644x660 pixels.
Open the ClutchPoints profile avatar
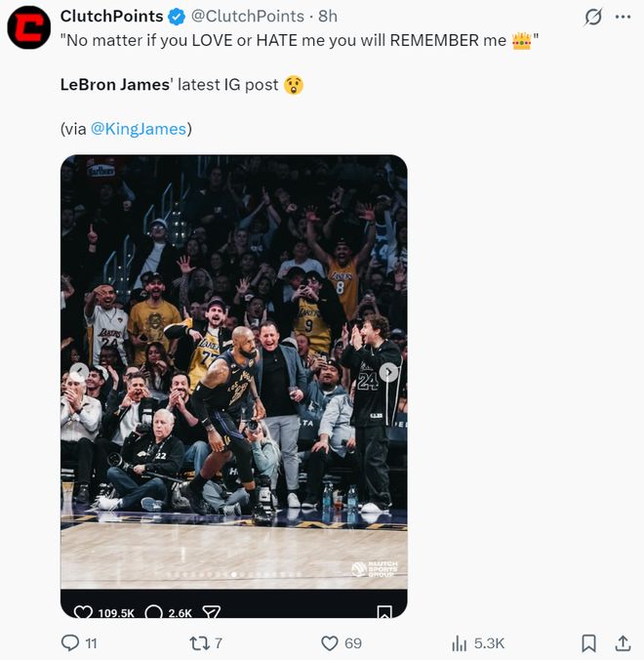tap(29, 27)
